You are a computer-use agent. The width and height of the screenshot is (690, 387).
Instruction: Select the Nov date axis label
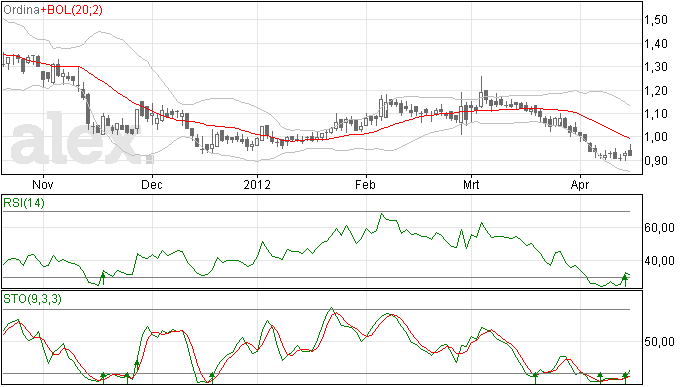43,184
